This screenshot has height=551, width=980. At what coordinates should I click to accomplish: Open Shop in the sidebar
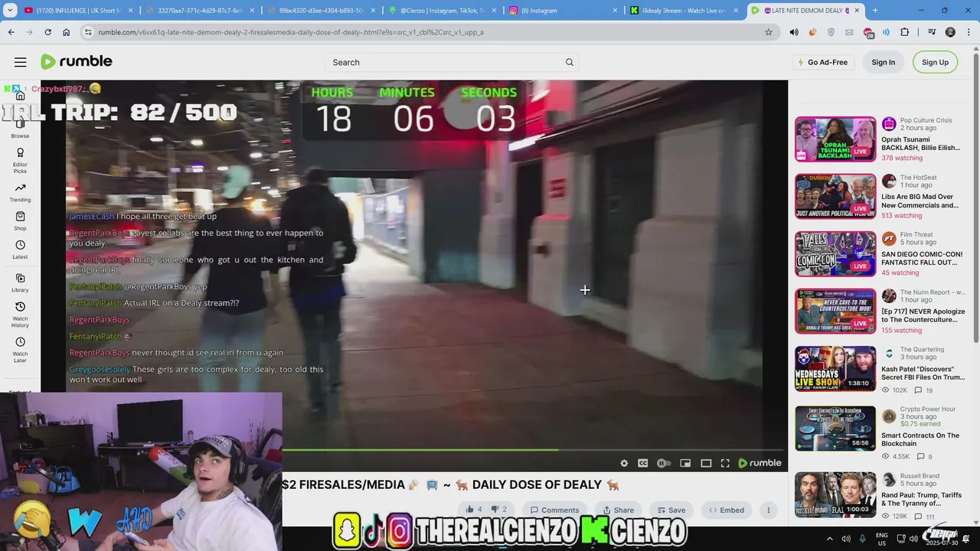point(20,221)
